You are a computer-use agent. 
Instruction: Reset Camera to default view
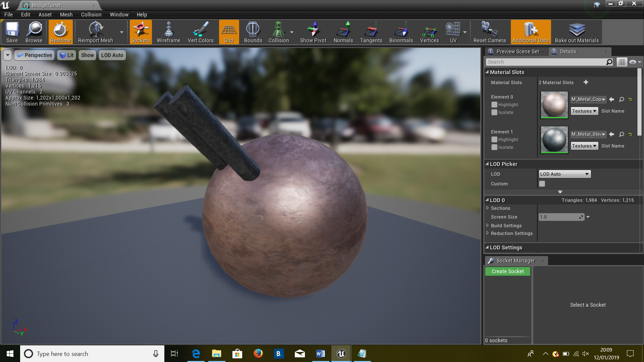(x=489, y=32)
